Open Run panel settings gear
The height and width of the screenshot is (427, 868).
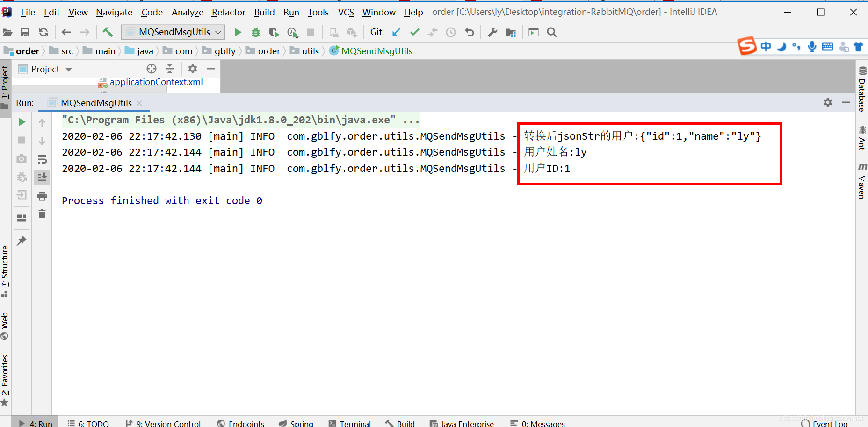[x=828, y=102]
